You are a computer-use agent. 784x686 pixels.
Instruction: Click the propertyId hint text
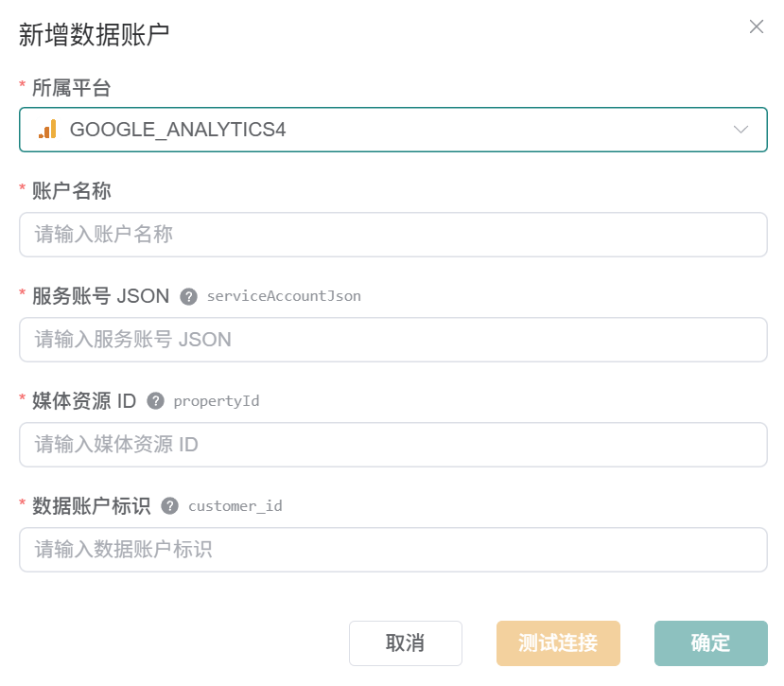pos(217,401)
